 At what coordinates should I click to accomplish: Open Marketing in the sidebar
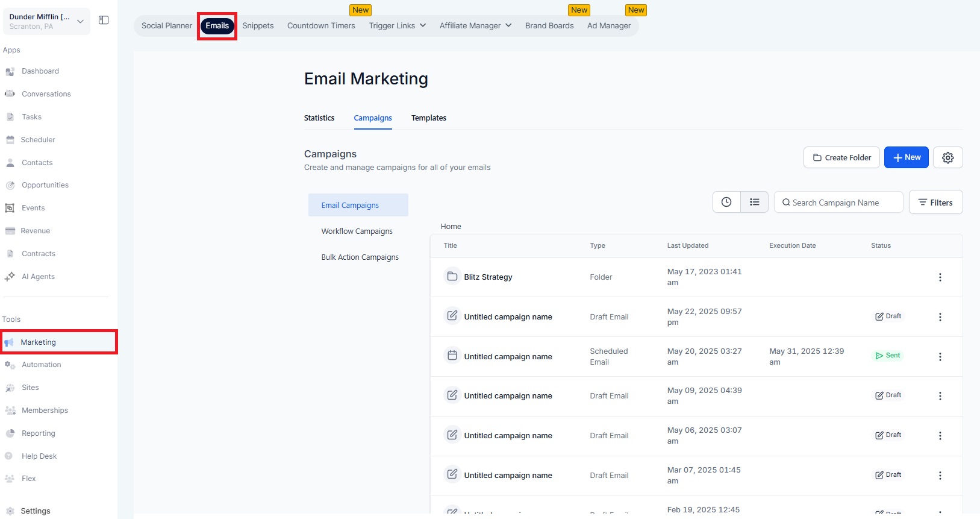[58, 342]
